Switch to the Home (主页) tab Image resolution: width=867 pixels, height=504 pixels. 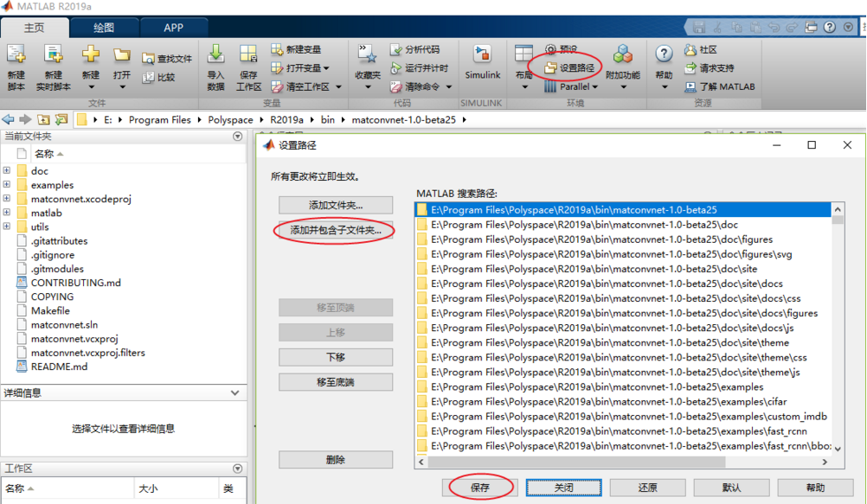pyautogui.click(x=35, y=28)
